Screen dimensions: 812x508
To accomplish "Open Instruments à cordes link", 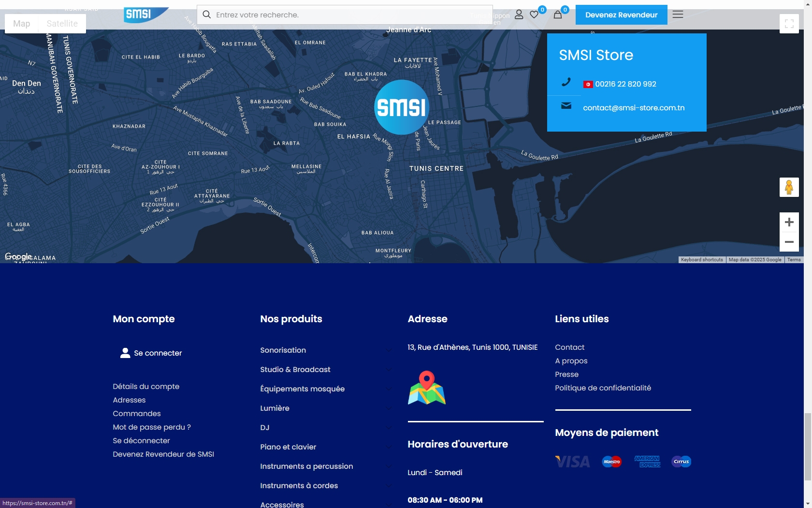I will (299, 486).
